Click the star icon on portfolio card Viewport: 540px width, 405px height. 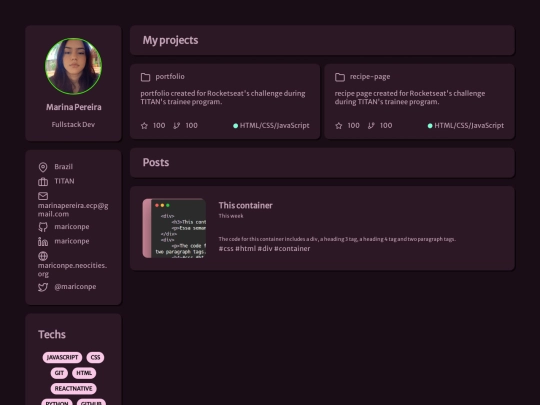click(144, 126)
